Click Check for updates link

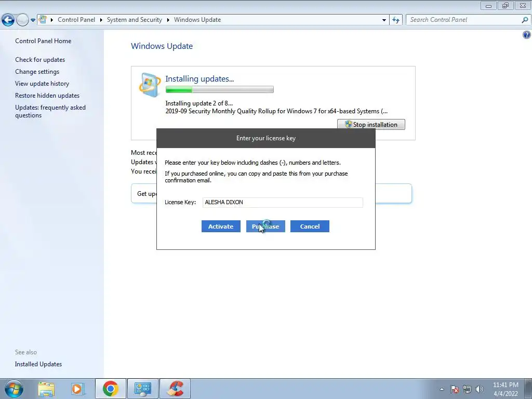pyautogui.click(x=40, y=59)
